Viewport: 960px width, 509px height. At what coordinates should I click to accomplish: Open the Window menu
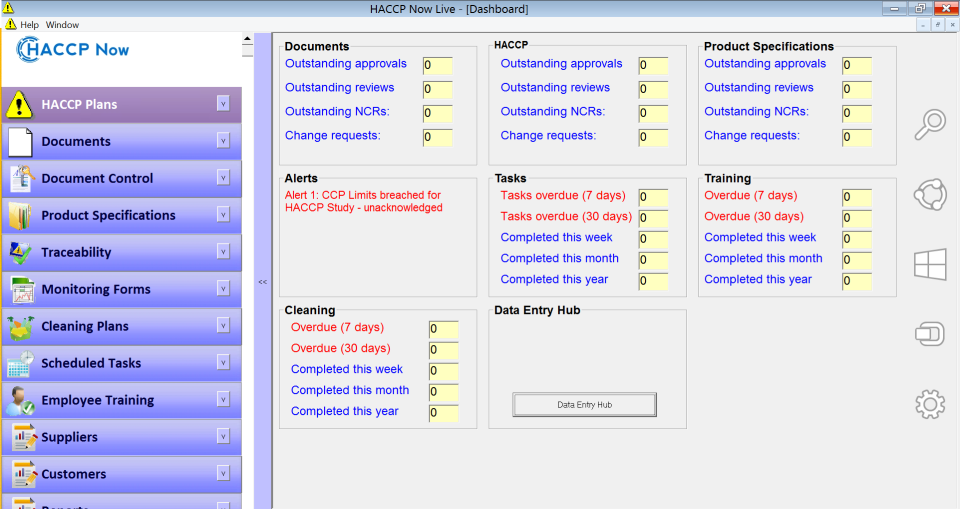(x=62, y=25)
